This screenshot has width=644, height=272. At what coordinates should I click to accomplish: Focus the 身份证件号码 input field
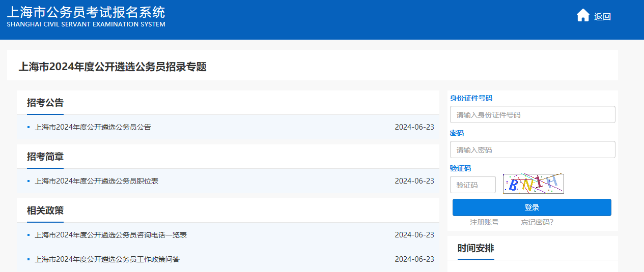[x=532, y=115]
